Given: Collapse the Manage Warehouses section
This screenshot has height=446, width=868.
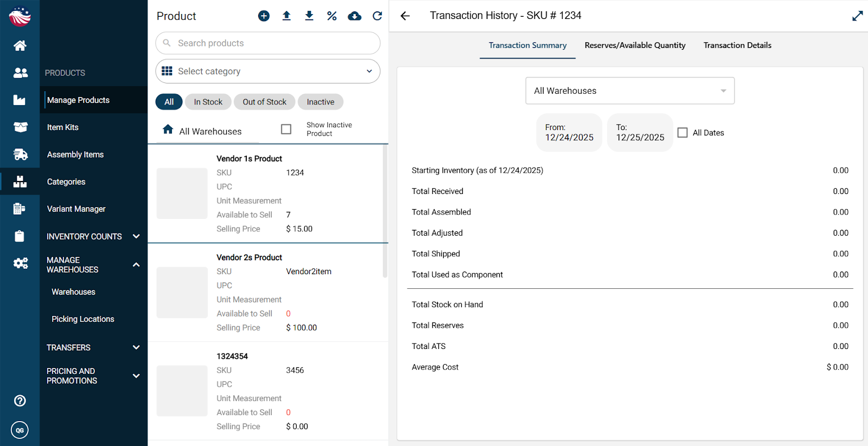Looking at the screenshot, I should tap(93, 265).
